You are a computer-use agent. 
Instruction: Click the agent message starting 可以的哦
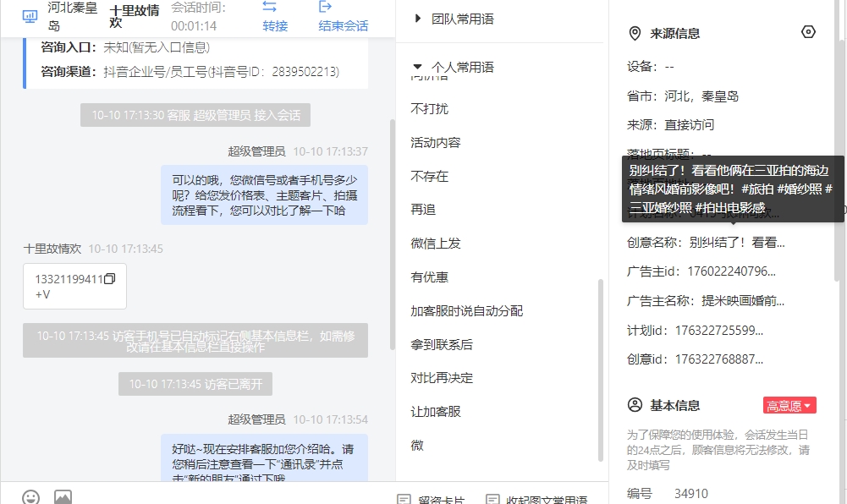[x=265, y=194]
